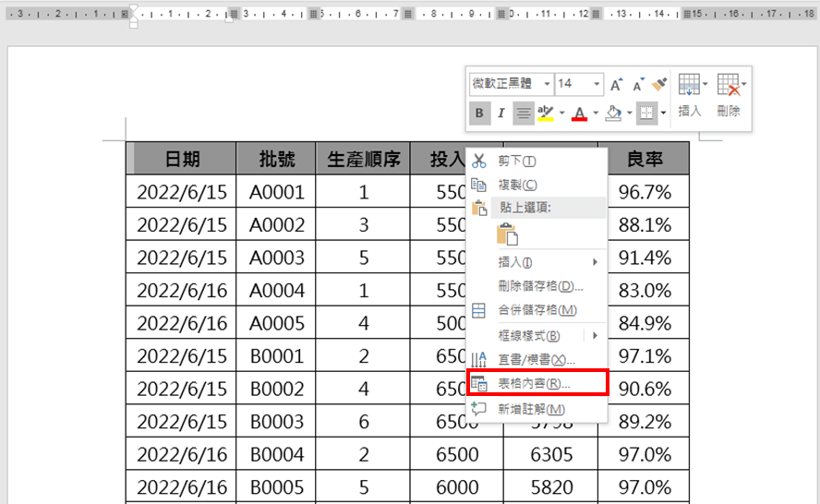Click the shrink font size icon
The width and height of the screenshot is (820, 504).
pos(637,84)
